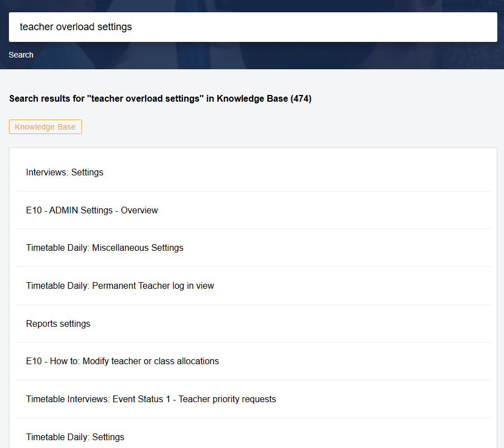Click the teacher overload settings search field
The height and width of the screenshot is (448, 504).
point(253,27)
